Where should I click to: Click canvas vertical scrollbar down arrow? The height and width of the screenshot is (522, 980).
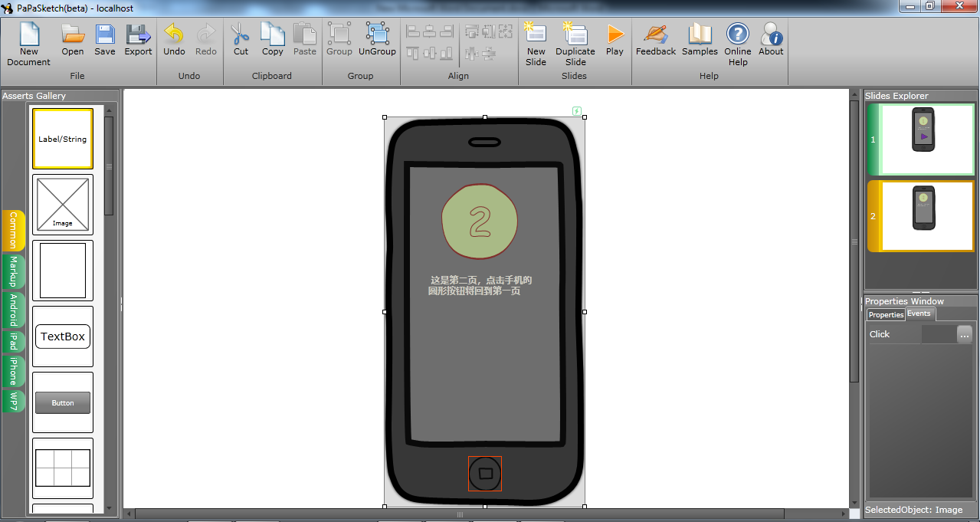click(x=854, y=502)
